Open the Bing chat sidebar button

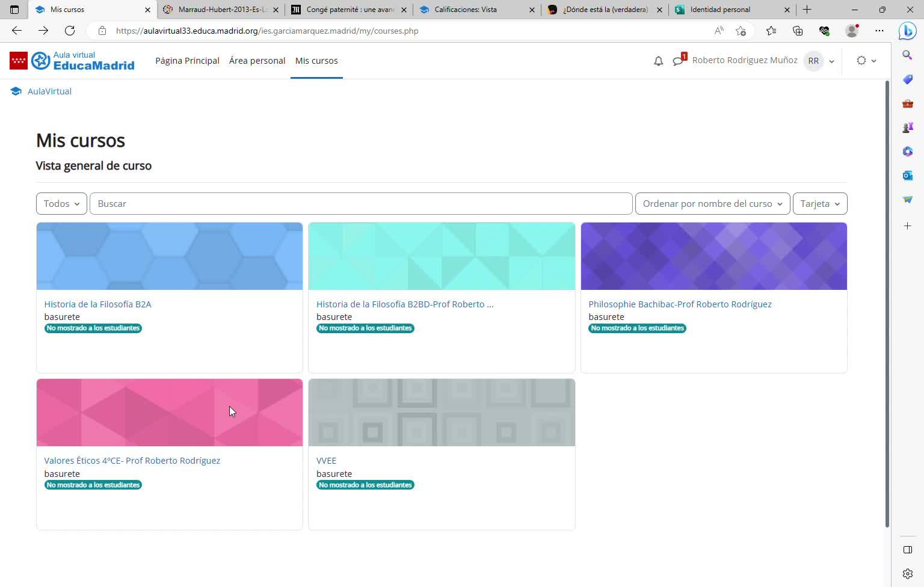tap(908, 31)
